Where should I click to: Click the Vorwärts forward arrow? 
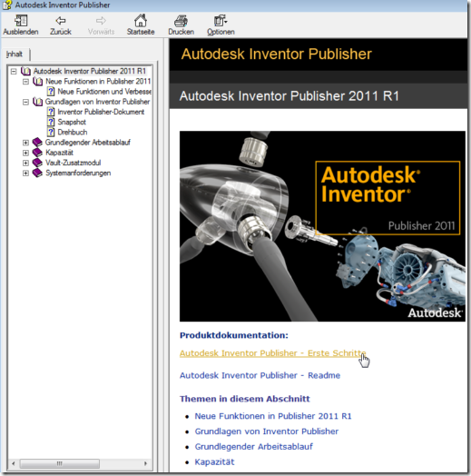(101, 25)
